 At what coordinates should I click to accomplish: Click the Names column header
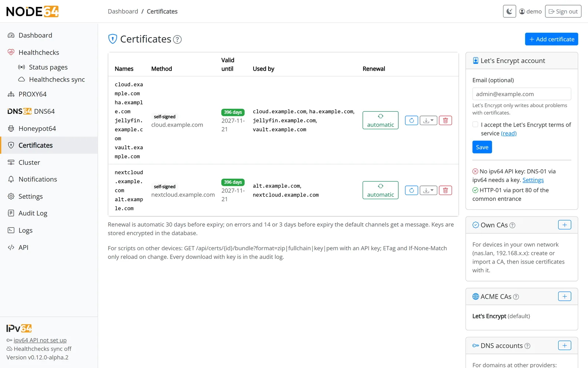pos(124,69)
